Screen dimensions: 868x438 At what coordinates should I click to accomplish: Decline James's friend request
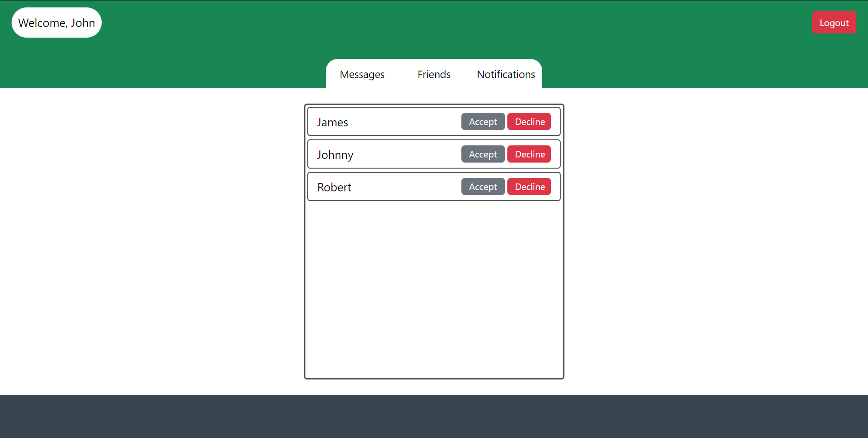point(529,121)
